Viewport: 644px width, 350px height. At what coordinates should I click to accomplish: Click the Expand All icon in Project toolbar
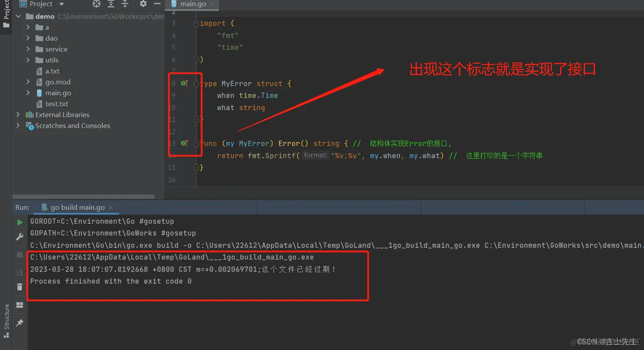[111, 4]
